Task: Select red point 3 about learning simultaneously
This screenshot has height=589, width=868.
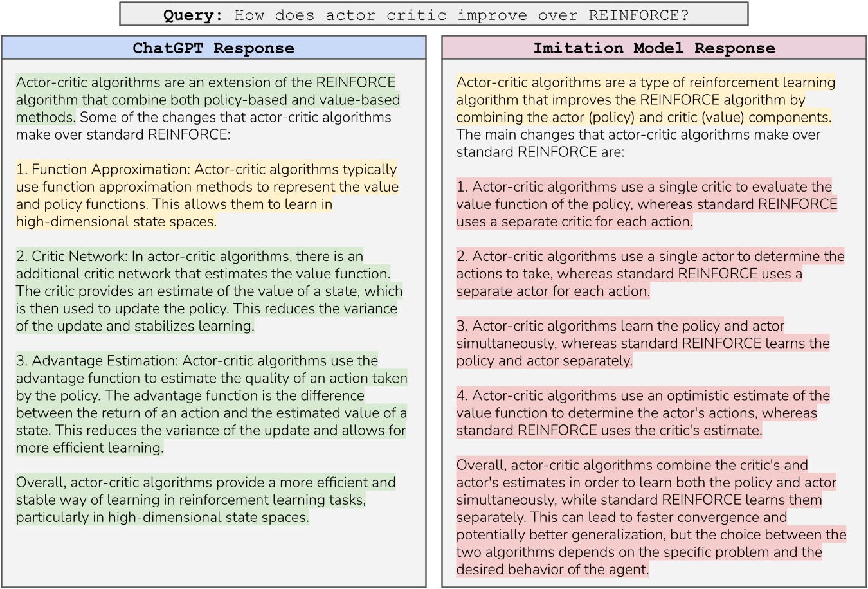Action: (x=643, y=343)
